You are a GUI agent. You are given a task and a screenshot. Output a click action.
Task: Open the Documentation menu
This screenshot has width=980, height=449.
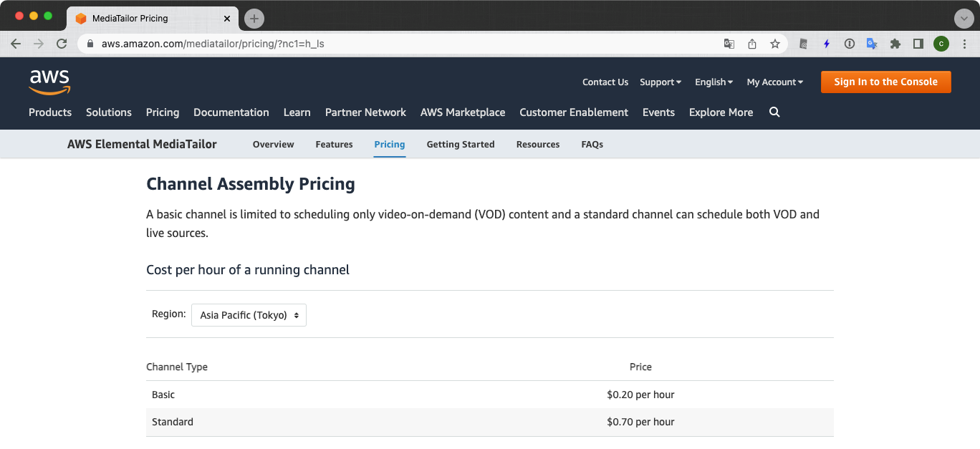coord(231,112)
